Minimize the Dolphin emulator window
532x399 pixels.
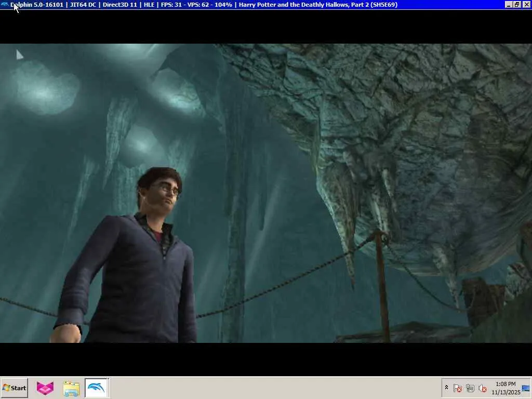coord(509,4)
